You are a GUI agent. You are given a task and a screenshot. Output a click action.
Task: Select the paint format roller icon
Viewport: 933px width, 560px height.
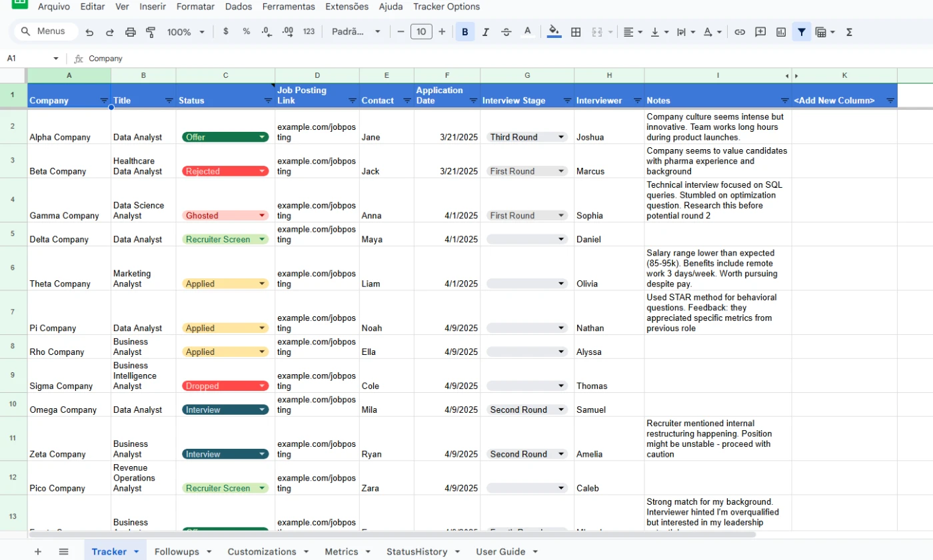tap(151, 32)
